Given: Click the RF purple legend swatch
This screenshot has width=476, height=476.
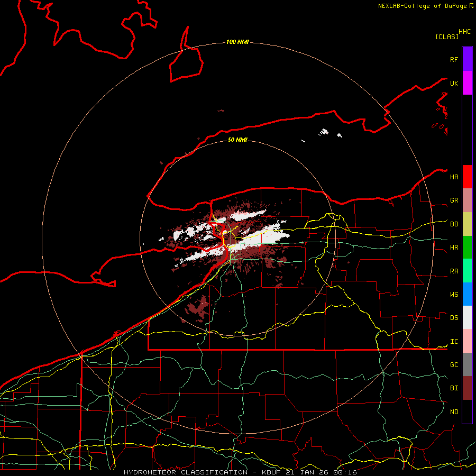Looking at the screenshot, I should [x=467, y=59].
